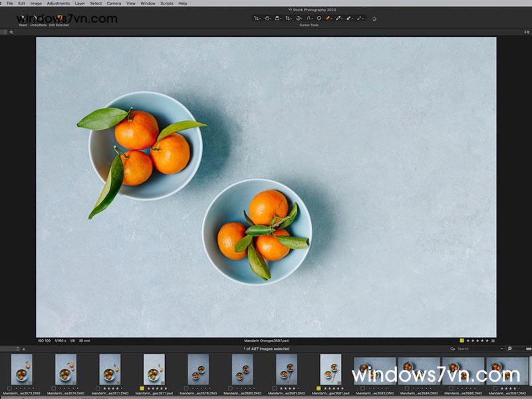Open the Edit menu
Viewport: 532px width, 399px height.
[x=22, y=3]
